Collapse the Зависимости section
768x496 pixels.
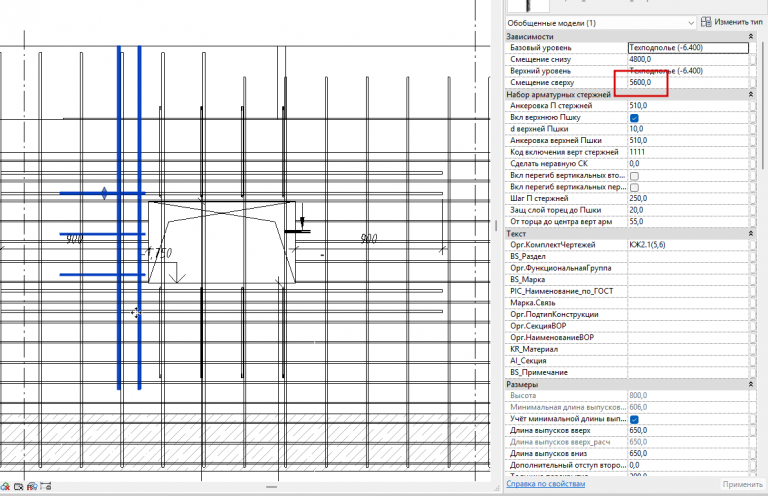750,36
